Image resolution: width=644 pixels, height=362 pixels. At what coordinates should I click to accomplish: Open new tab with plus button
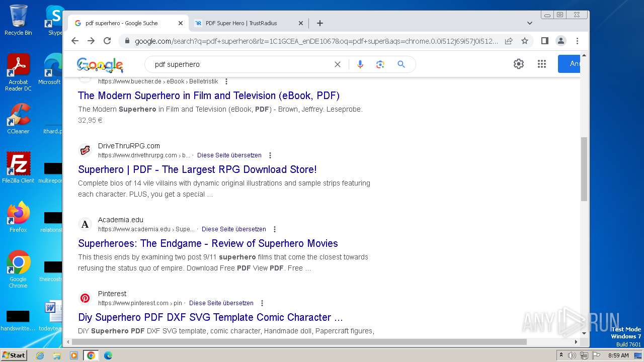coord(319,23)
